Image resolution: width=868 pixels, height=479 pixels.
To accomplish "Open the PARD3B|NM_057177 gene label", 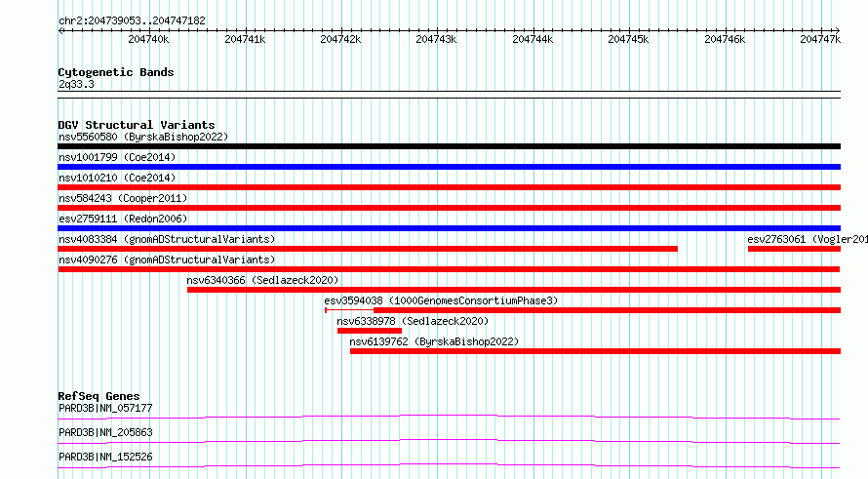I will pos(105,408).
